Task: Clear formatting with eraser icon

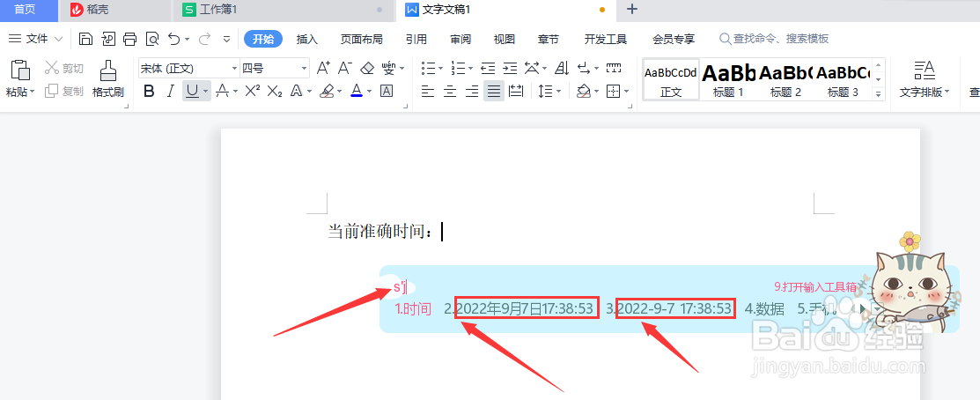Action: (367, 68)
